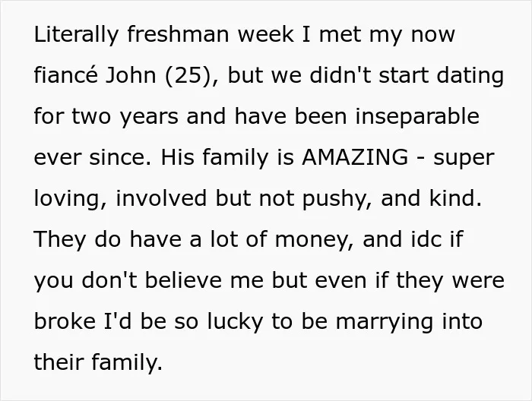
Task: Click the word "freshman" in the first line
Action: point(179,34)
